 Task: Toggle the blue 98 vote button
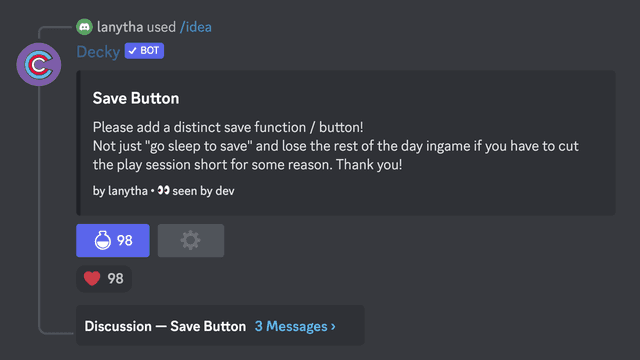(x=113, y=240)
